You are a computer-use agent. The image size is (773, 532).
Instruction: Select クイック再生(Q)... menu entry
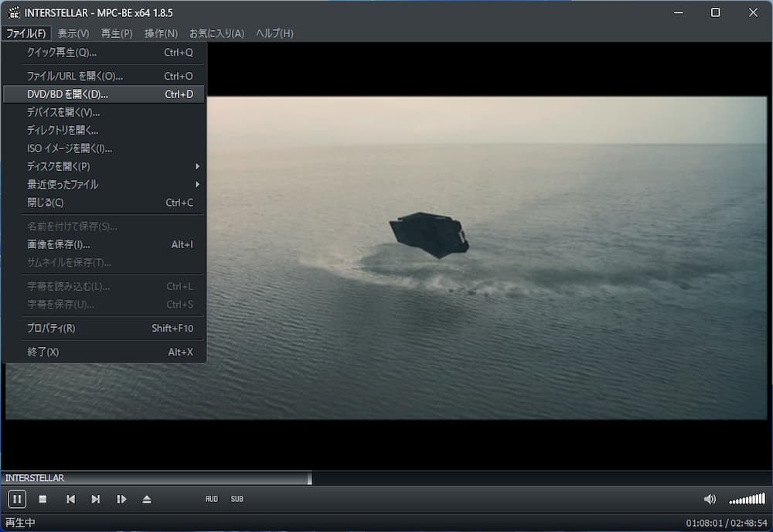coord(104,53)
